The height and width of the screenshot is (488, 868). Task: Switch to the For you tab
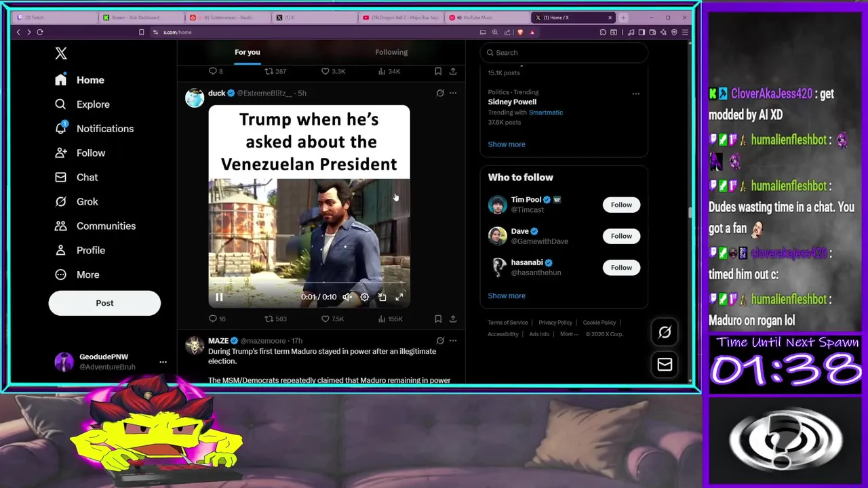[248, 52]
